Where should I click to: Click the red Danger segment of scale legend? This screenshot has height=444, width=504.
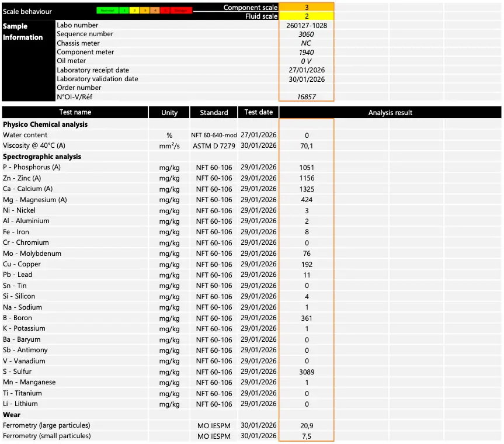[182, 11]
